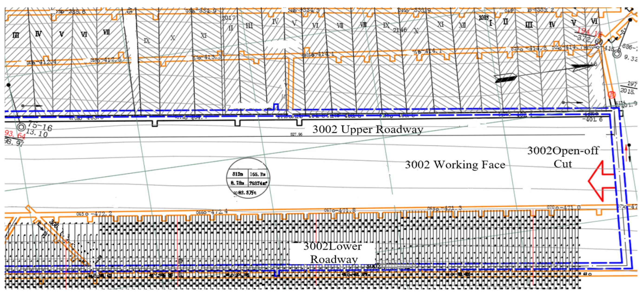Viewport: 644px width, 296px height.
Task: Click the 3002 Working Face label
Action: [x=455, y=165]
